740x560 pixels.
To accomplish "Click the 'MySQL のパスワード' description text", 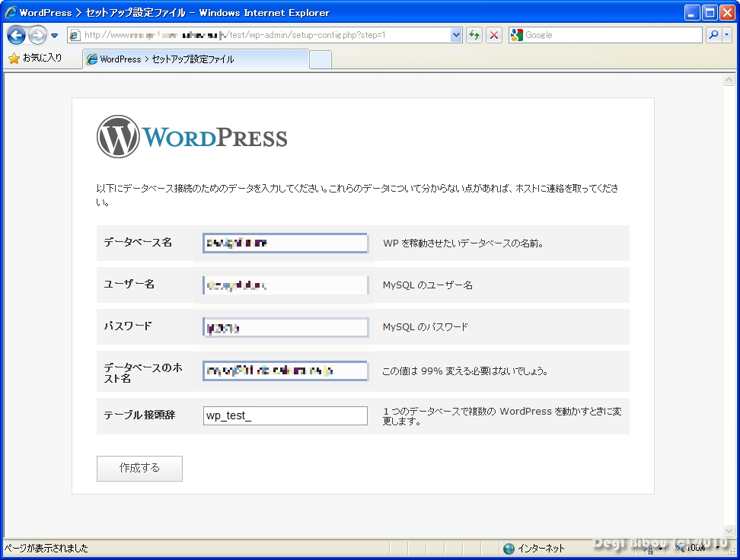I will tap(426, 327).
